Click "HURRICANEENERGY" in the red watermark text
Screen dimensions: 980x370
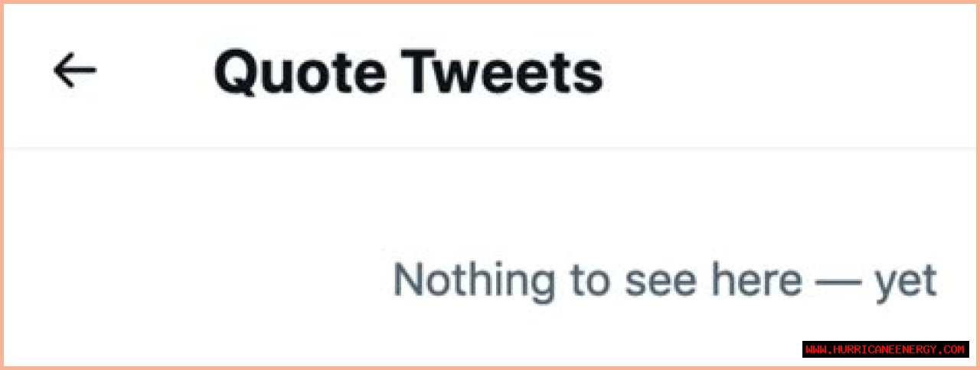pyautogui.click(x=885, y=349)
